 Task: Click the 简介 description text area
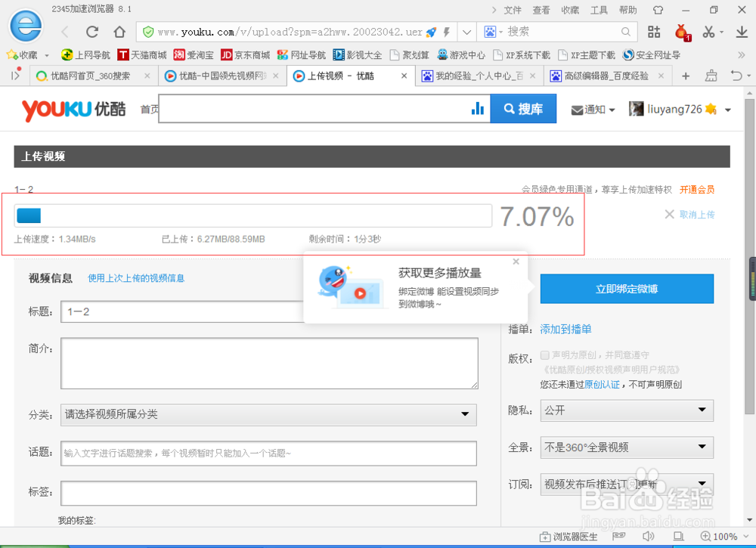269,364
